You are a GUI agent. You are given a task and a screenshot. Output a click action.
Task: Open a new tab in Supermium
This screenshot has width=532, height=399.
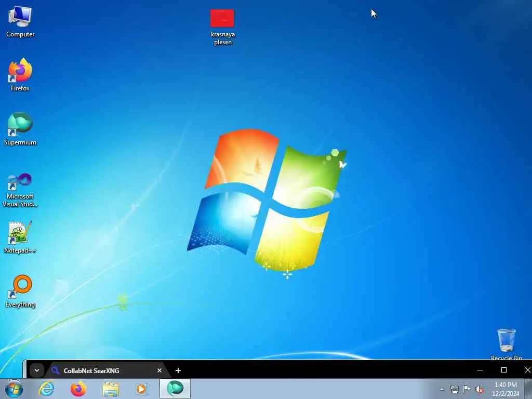(178, 370)
